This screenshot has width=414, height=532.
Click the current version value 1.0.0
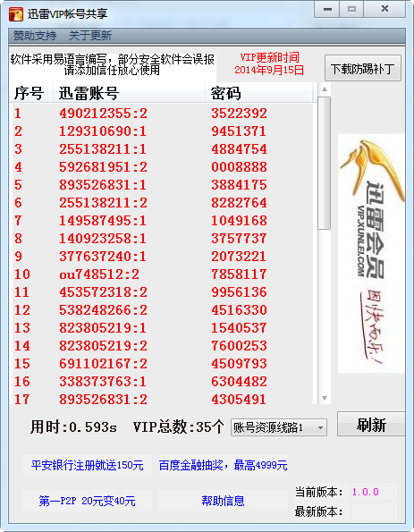366,492
